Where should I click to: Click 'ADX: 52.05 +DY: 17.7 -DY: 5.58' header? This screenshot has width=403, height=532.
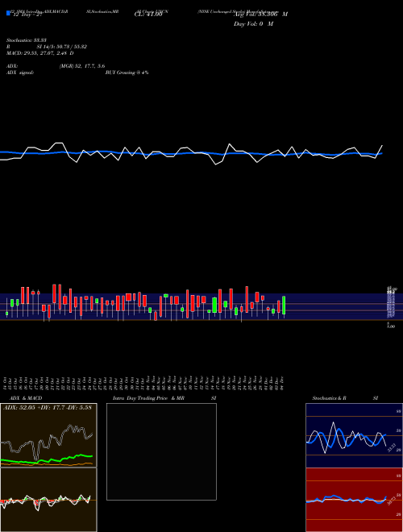click(48, 407)
